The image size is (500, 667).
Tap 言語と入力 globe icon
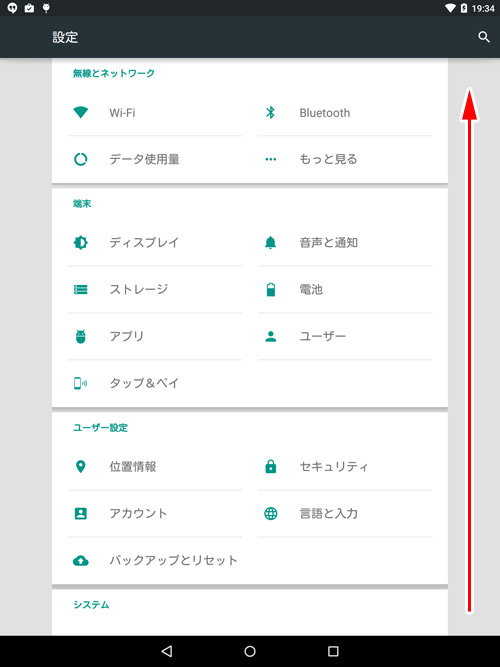[271, 513]
